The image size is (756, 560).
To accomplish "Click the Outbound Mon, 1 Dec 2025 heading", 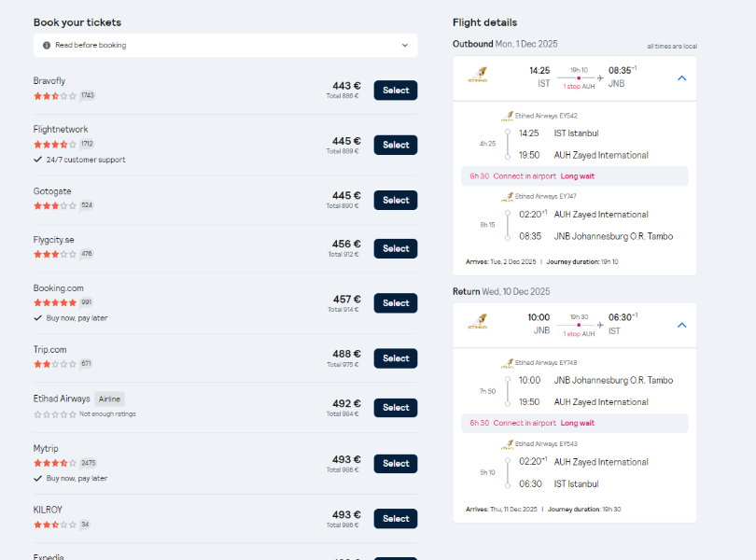I will tap(505, 44).
